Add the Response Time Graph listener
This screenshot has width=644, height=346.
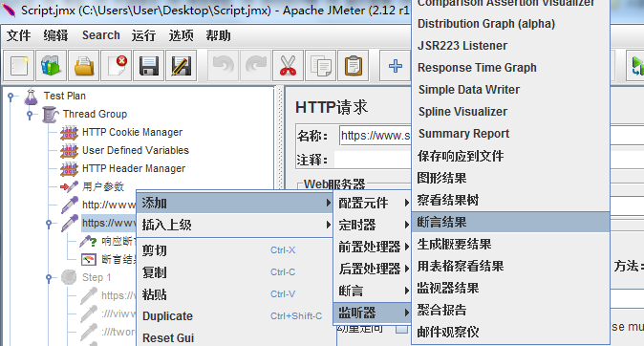(x=510, y=68)
